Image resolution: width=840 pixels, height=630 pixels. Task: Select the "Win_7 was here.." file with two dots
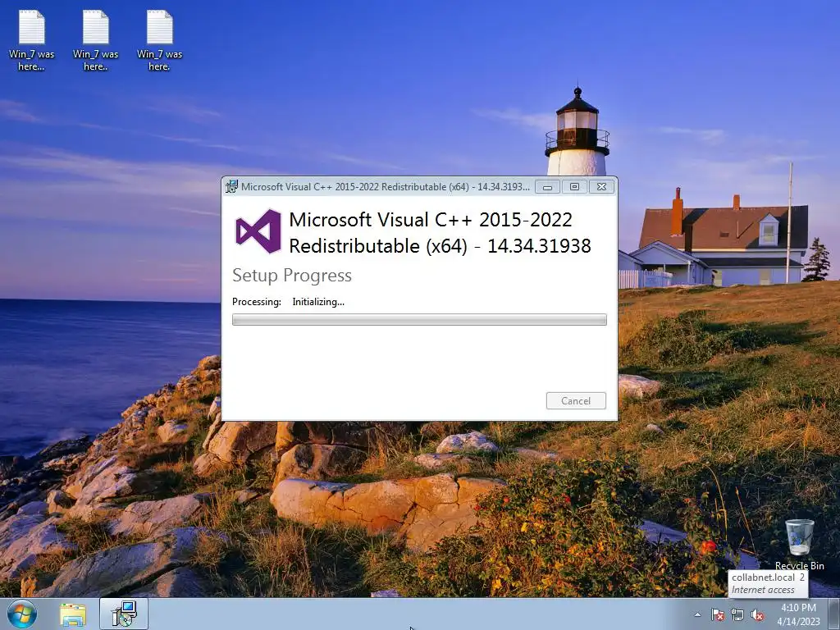(x=95, y=41)
